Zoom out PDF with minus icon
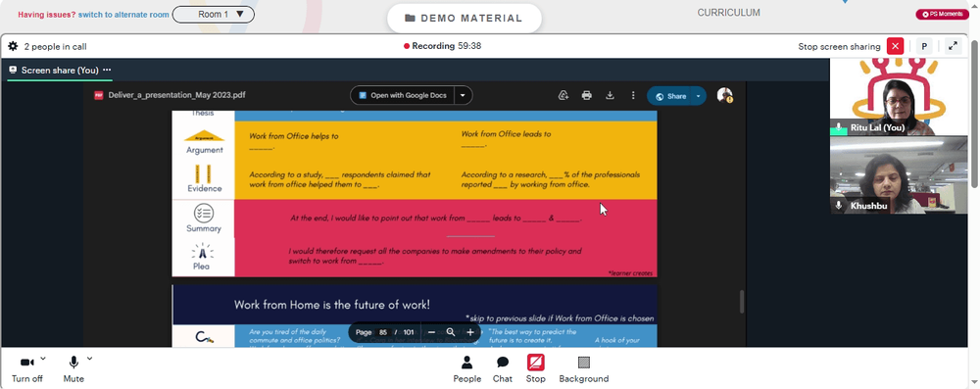The image size is (980, 389). [431, 332]
